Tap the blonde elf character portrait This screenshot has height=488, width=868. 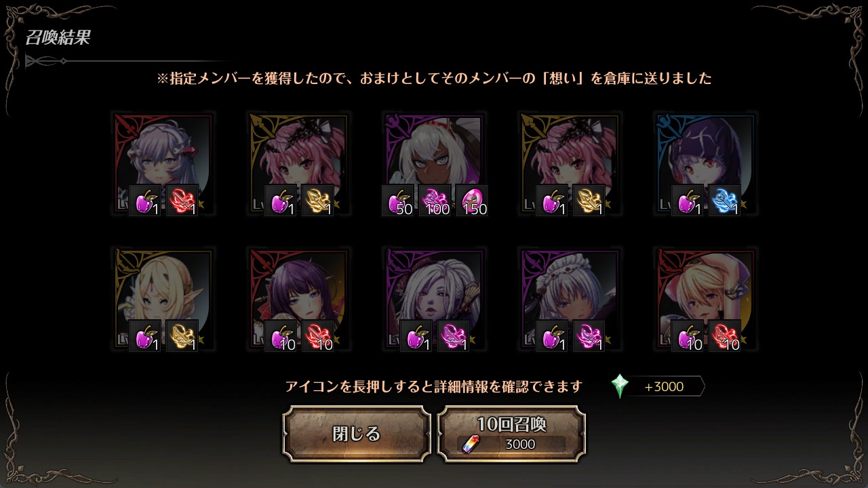163,300
